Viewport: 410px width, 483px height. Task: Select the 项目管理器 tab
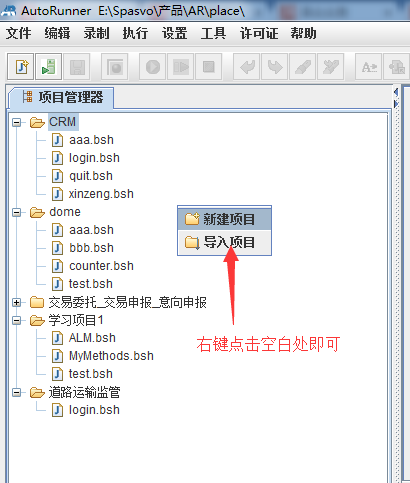62,97
